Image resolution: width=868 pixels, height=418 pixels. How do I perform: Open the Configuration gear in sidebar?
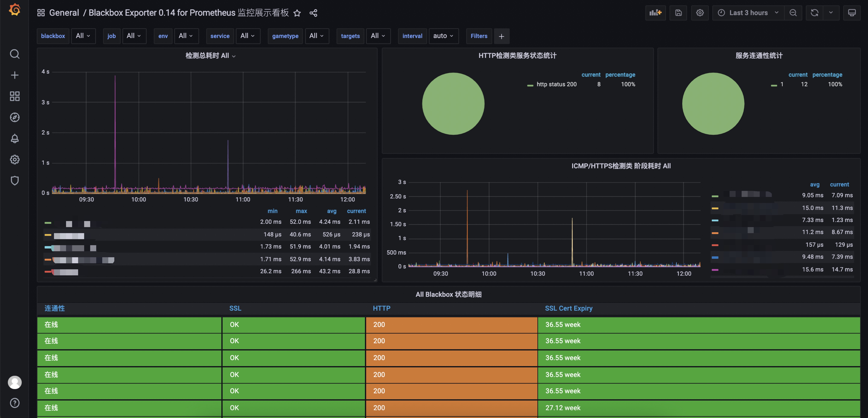tap(14, 159)
